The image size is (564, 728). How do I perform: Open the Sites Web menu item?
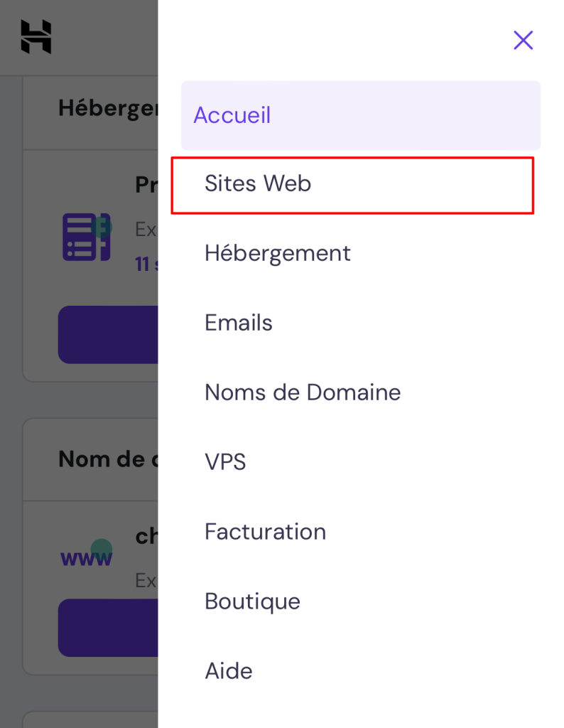point(258,184)
